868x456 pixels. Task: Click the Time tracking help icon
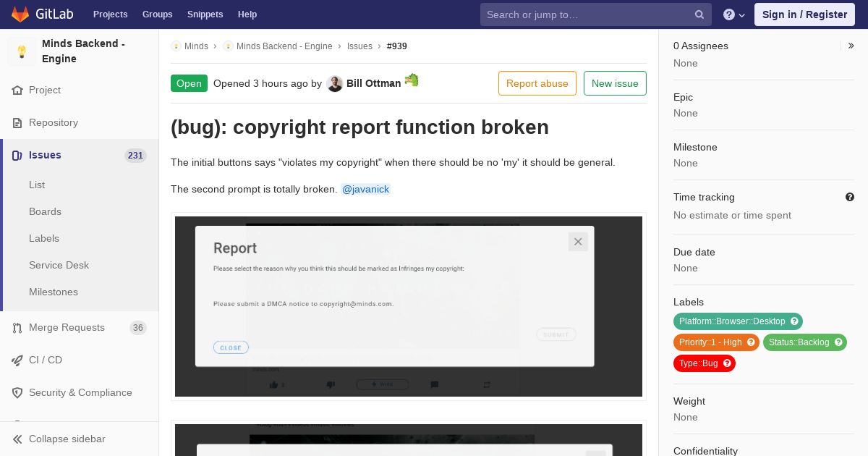[x=850, y=197]
